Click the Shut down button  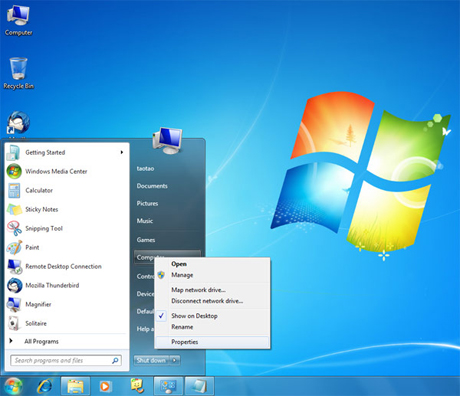coord(152,360)
